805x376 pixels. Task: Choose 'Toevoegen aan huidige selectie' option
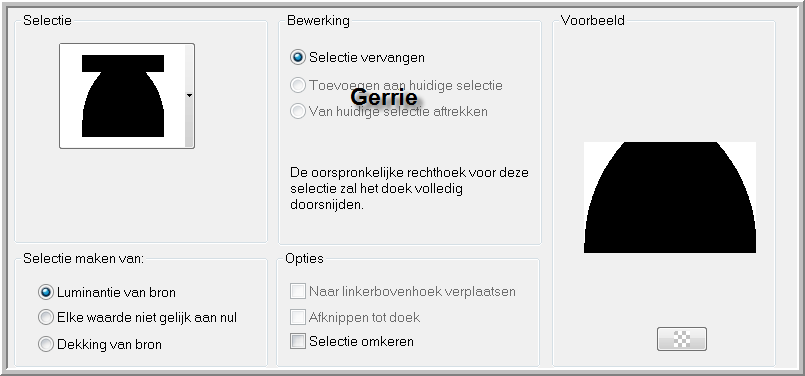298,85
